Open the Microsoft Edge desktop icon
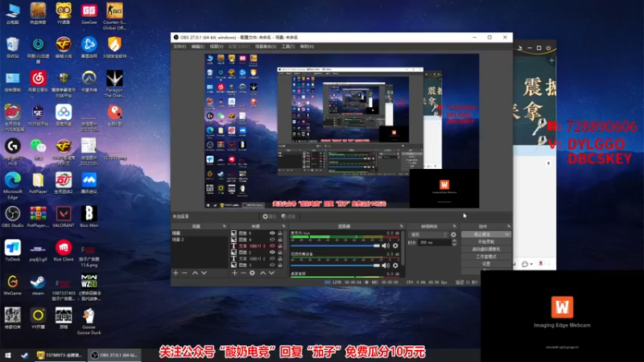 (x=12, y=186)
